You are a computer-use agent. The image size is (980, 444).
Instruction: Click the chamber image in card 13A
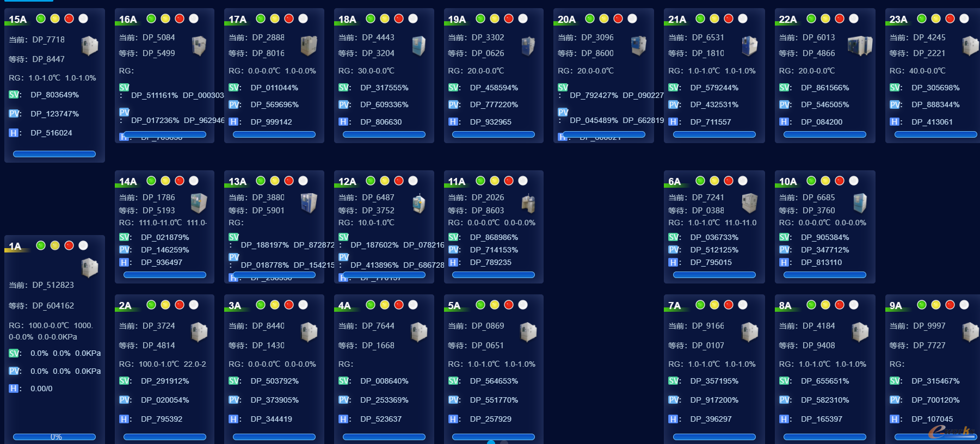[309, 203]
